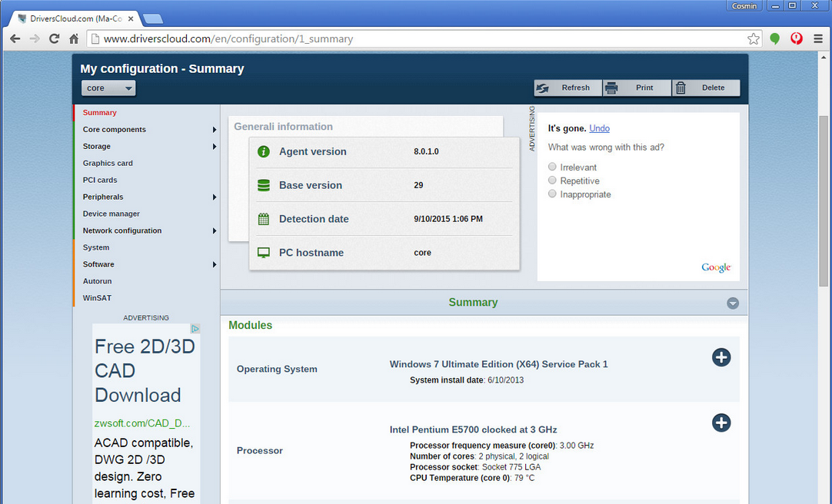Click the trash can icon on Delete button
This screenshot has height=504, width=832.
[x=681, y=88]
